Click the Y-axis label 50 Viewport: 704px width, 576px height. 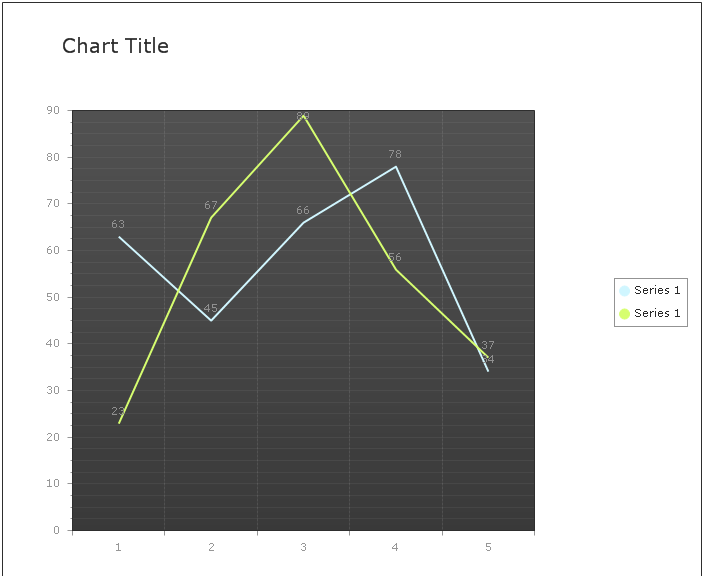click(53, 298)
